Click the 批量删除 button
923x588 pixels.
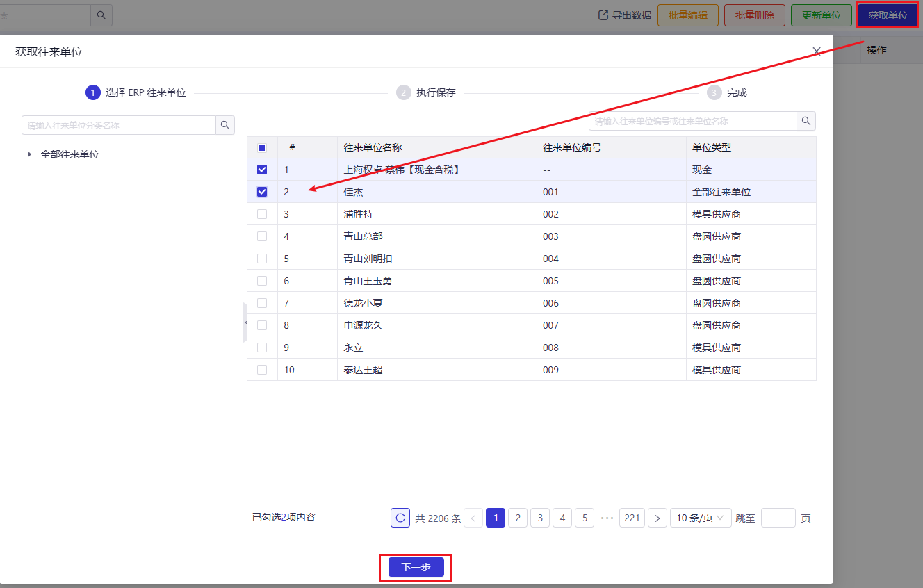755,15
